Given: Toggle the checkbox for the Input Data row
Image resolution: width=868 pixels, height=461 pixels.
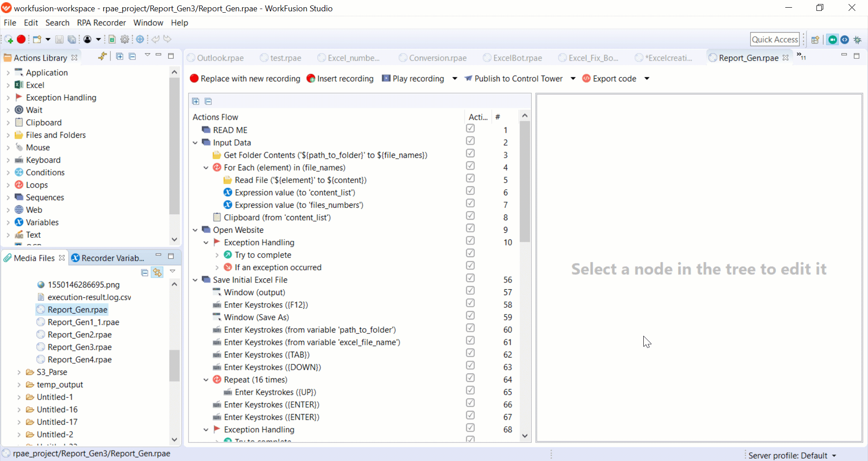Looking at the screenshot, I should 471,141.
